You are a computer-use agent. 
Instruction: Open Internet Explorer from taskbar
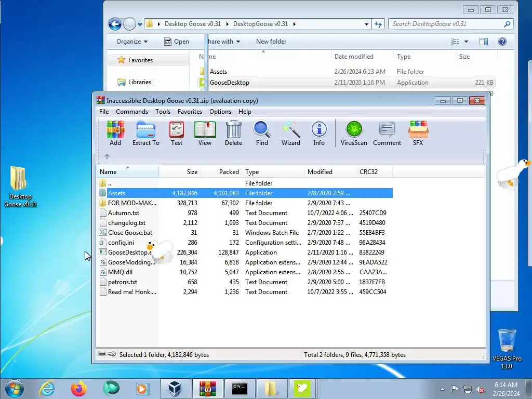click(x=47, y=388)
